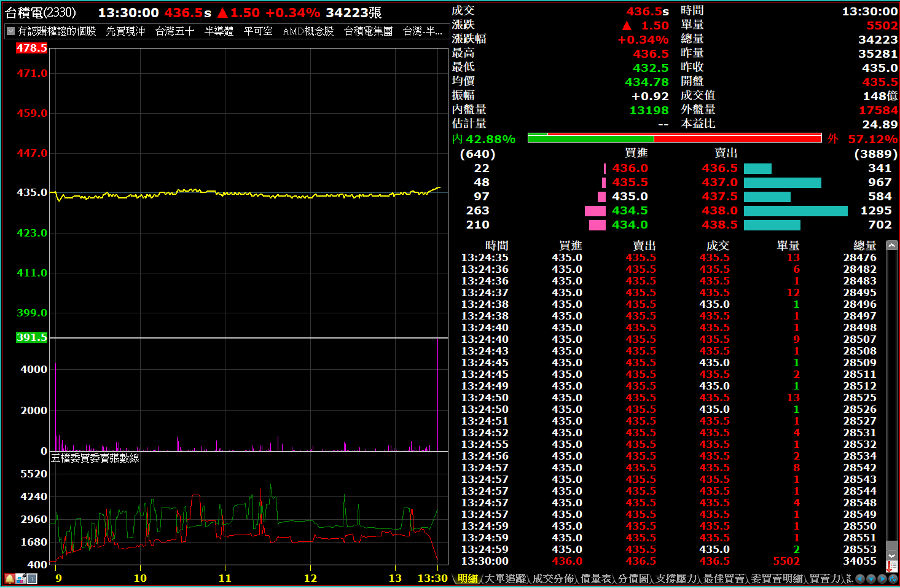Viewport: 900px width, 588px height.
Task: Click the rightmost round blue button after the tabs
Action: coord(893,578)
